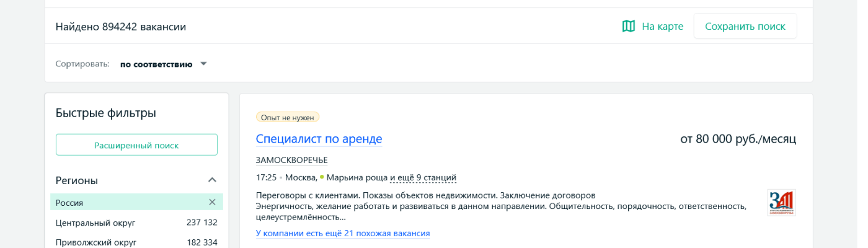Click the sort dropdown arrow

click(203, 64)
